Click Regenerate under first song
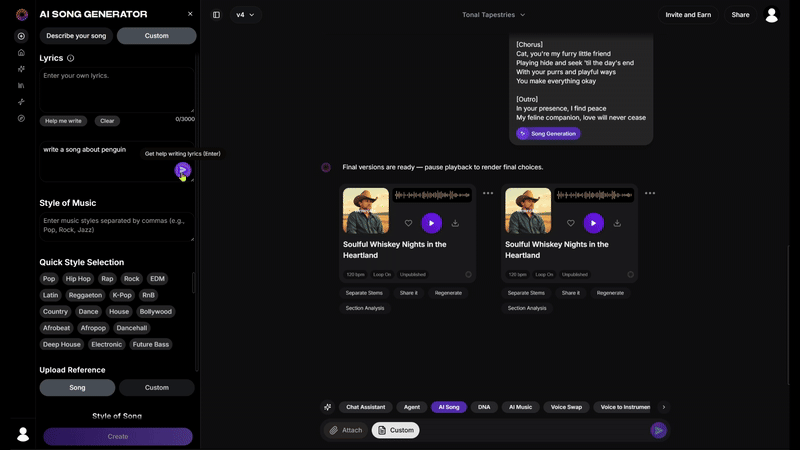 (x=448, y=293)
